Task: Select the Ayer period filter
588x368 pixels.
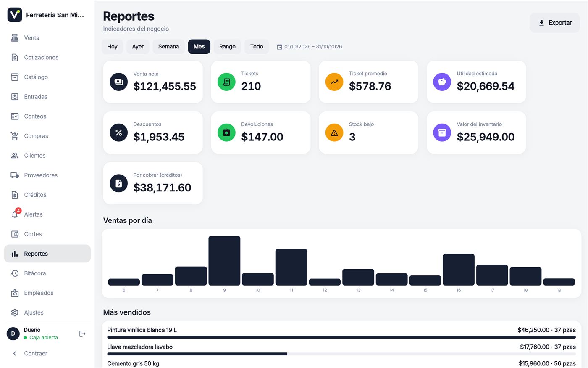Action: (138, 47)
